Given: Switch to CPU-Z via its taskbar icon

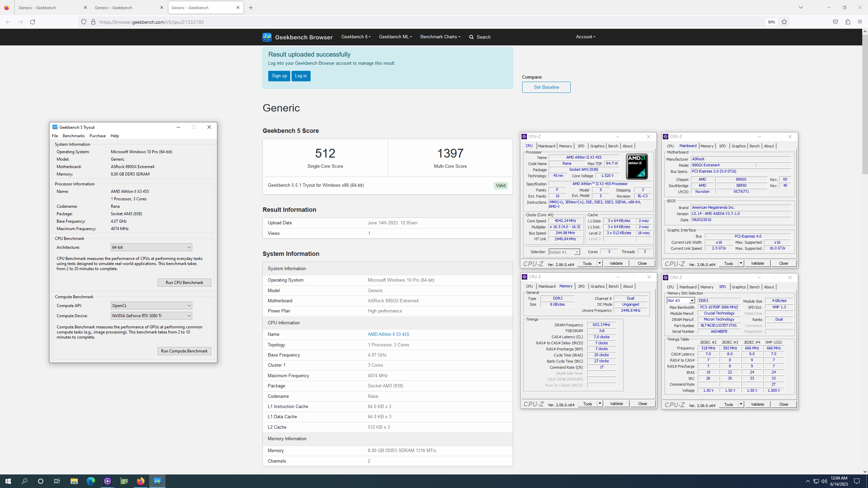Looking at the screenshot, I should 107,481.
